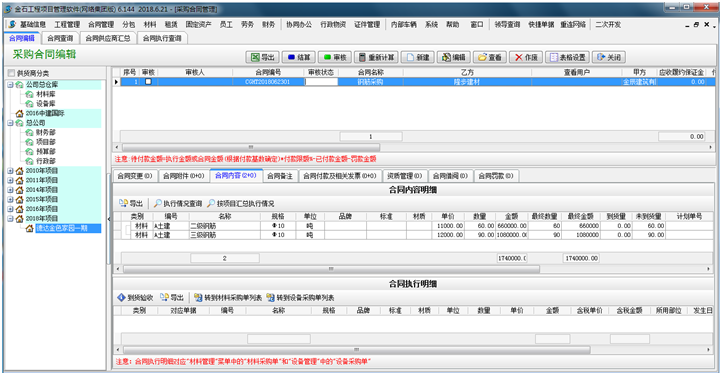Switch to the 合同供应商汇总 tab
Screen dimensions: 722x375
(x=108, y=38)
